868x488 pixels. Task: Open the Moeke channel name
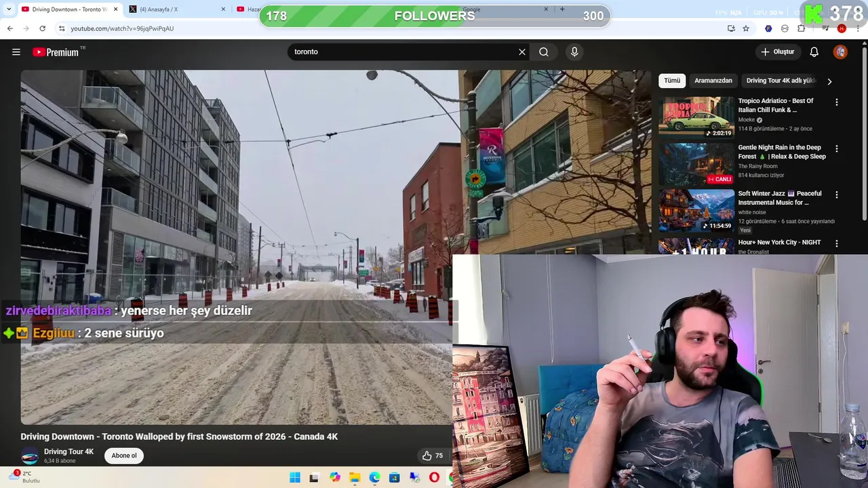[x=747, y=120]
